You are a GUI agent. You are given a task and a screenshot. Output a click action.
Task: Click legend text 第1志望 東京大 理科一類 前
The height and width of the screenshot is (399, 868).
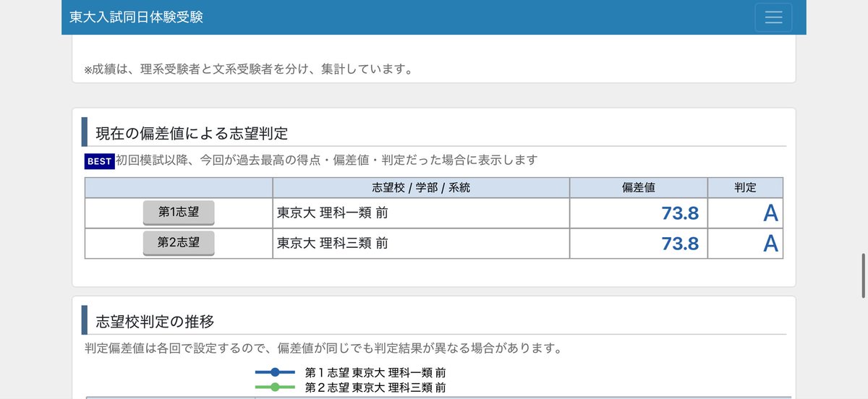375,372
